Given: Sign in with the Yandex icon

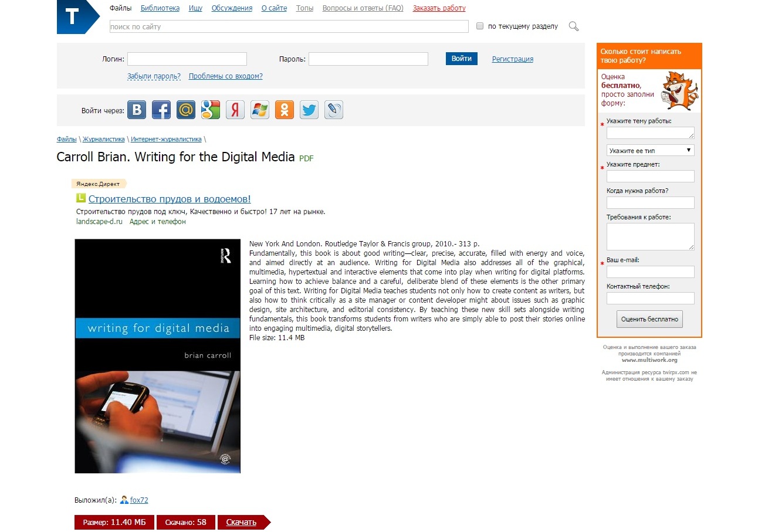Looking at the screenshot, I should (235, 110).
